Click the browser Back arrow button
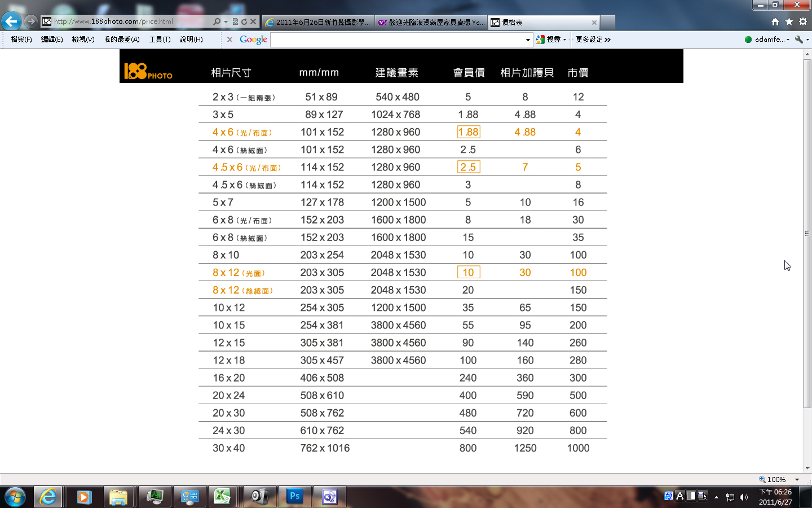812x508 pixels. click(x=11, y=21)
